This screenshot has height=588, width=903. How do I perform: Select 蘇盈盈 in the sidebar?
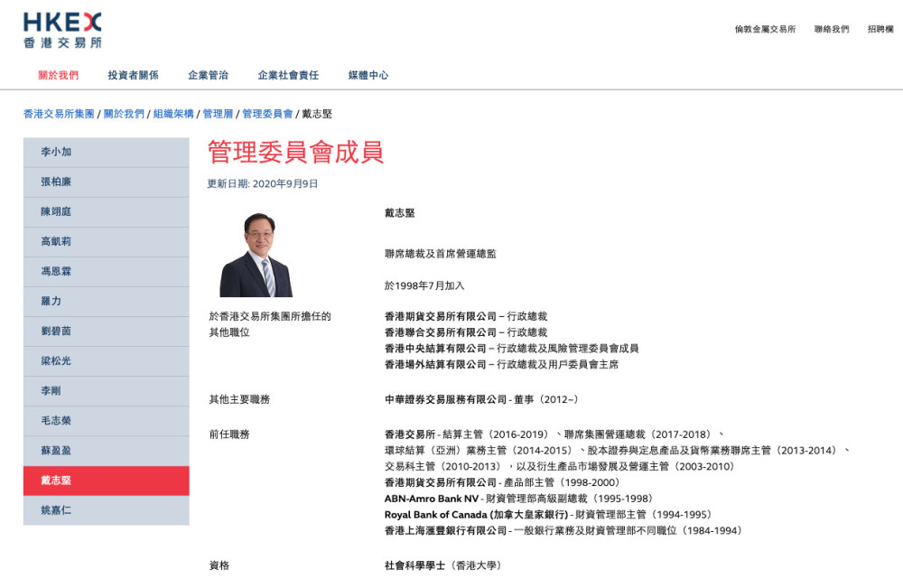(106, 451)
